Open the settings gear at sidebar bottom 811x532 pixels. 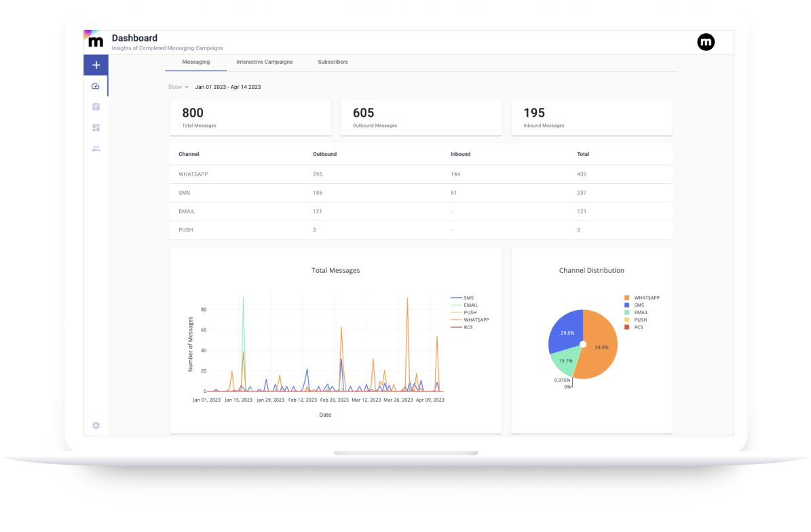pyautogui.click(x=96, y=425)
